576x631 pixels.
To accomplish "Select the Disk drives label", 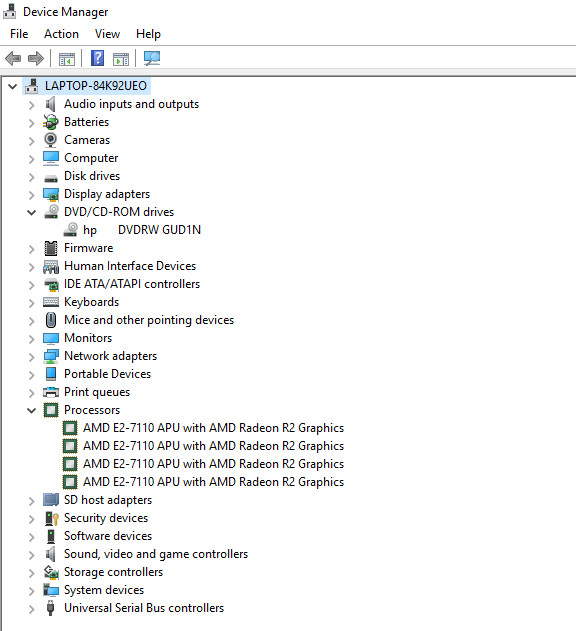I will point(92,176).
